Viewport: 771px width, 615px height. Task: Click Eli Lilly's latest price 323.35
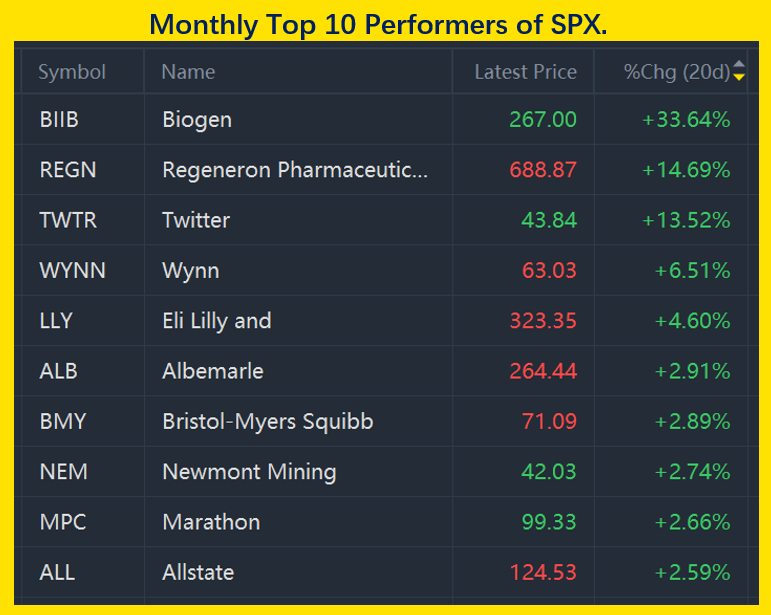click(x=543, y=321)
